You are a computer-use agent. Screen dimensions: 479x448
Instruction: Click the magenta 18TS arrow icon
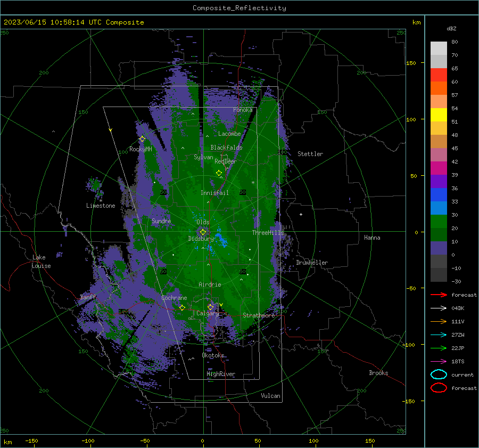tap(439, 361)
